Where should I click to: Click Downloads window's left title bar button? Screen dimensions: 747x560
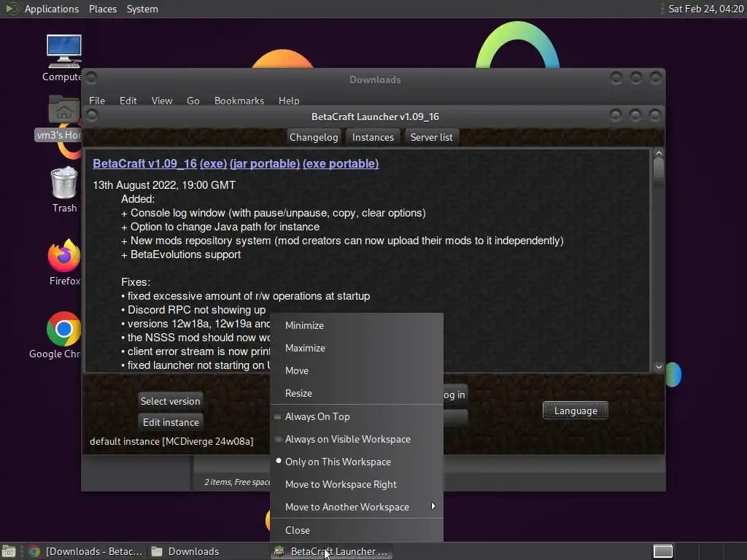coord(91,77)
